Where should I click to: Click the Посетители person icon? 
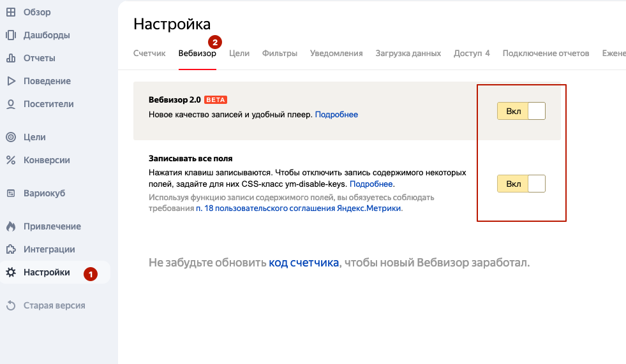click(x=11, y=104)
